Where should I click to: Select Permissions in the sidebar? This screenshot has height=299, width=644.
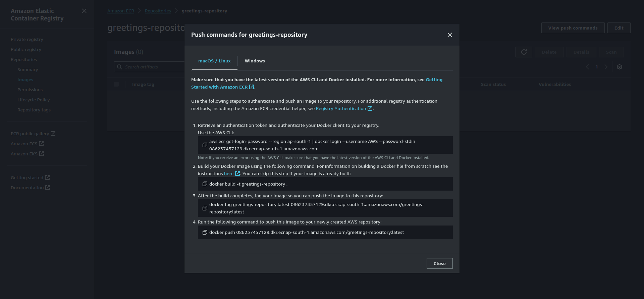(x=30, y=90)
